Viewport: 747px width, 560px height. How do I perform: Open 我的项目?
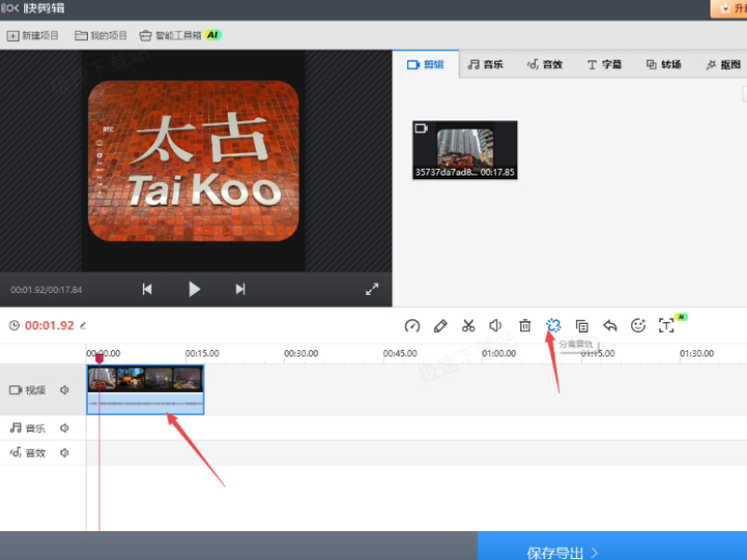pyautogui.click(x=101, y=35)
